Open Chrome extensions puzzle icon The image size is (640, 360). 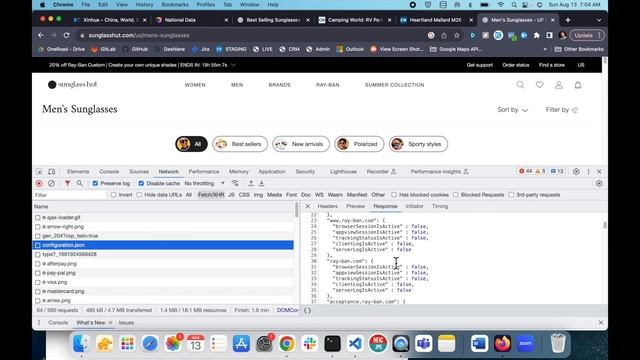[x=536, y=36]
